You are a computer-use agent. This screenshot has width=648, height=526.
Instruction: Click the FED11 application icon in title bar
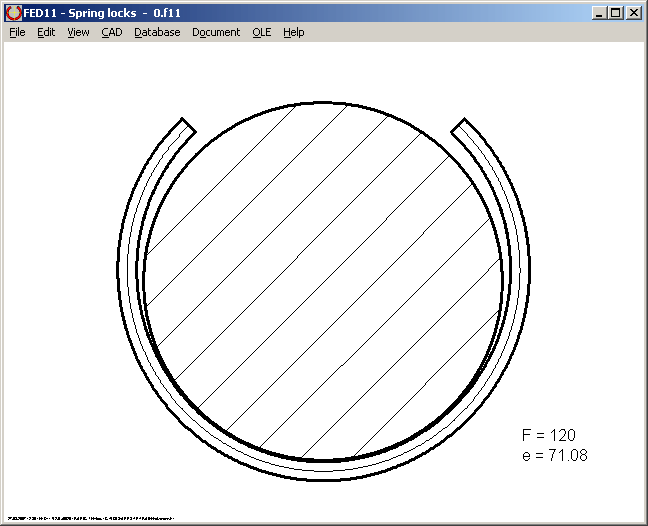[x=14, y=13]
